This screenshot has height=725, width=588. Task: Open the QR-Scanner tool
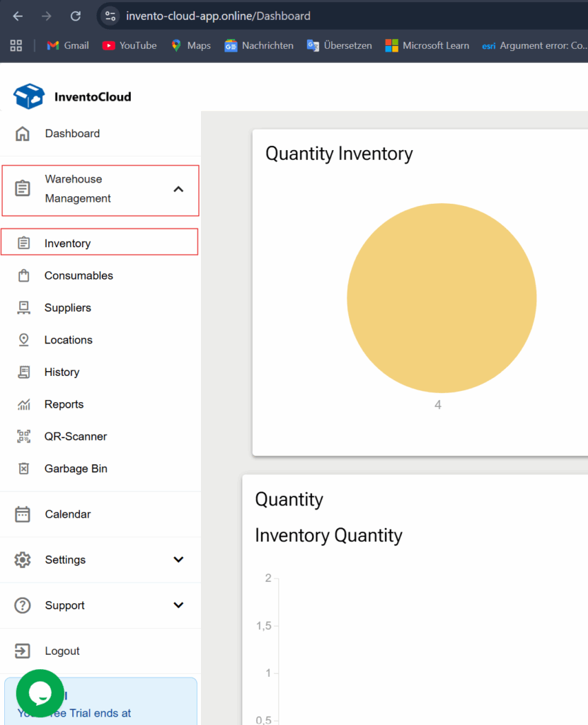click(x=23, y=436)
